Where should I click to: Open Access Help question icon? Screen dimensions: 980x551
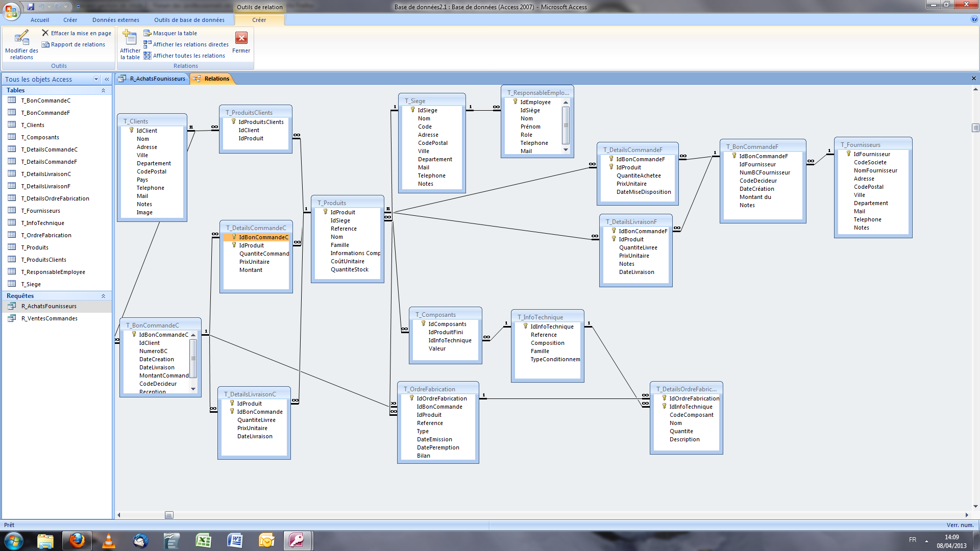pyautogui.click(x=974, y=19)
